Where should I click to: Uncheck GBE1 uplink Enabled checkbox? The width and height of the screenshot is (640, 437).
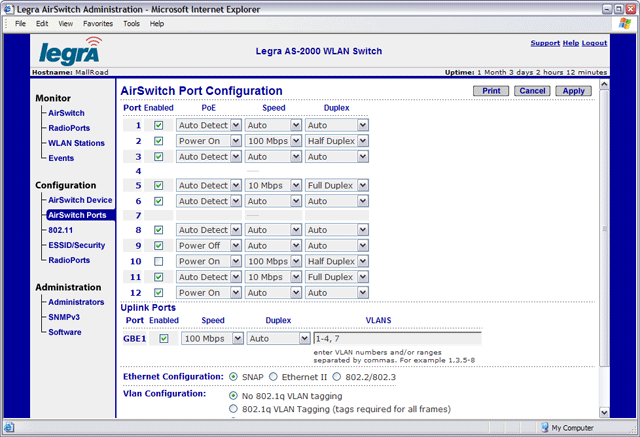point(164,338)
